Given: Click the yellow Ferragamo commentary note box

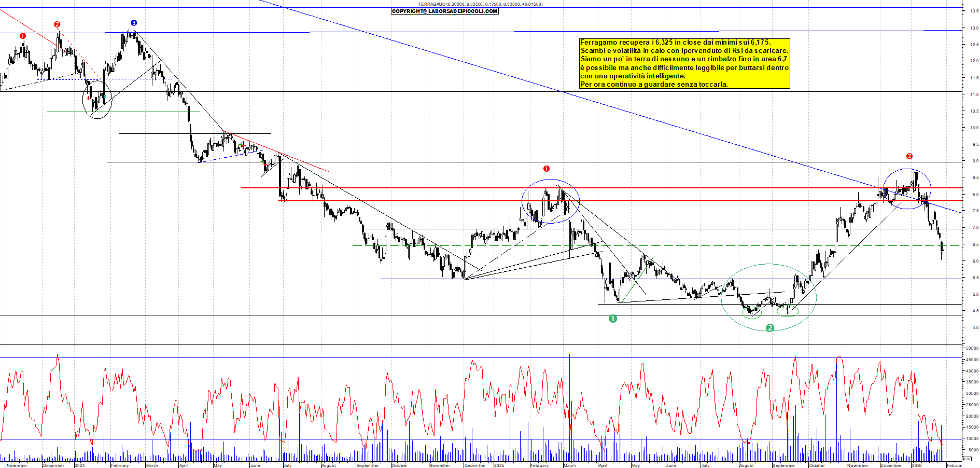Looking at the screenshot, I should tap(684, 63).
